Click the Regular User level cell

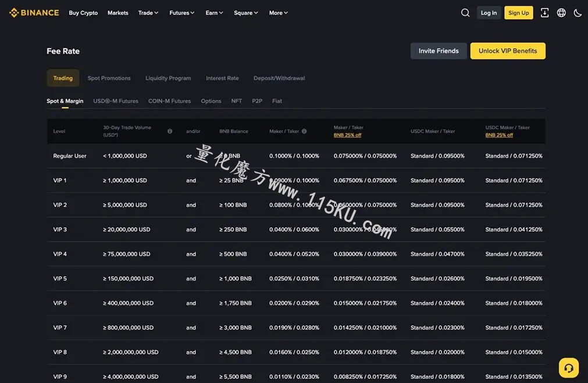point(70,155)
